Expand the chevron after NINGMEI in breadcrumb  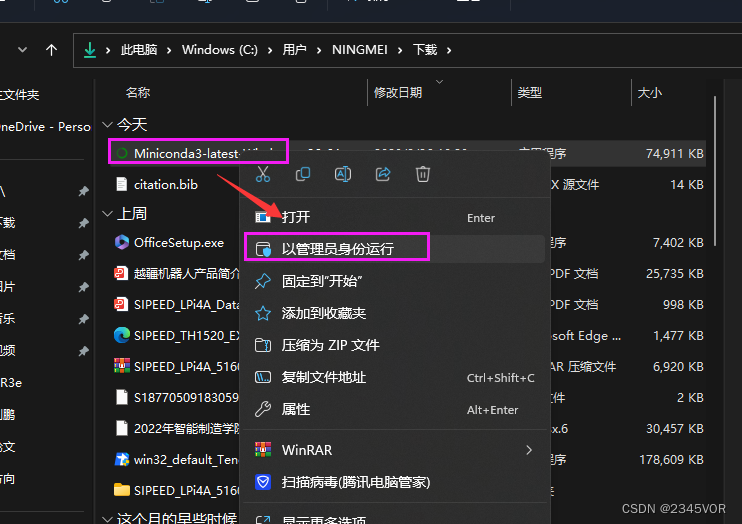400,50
